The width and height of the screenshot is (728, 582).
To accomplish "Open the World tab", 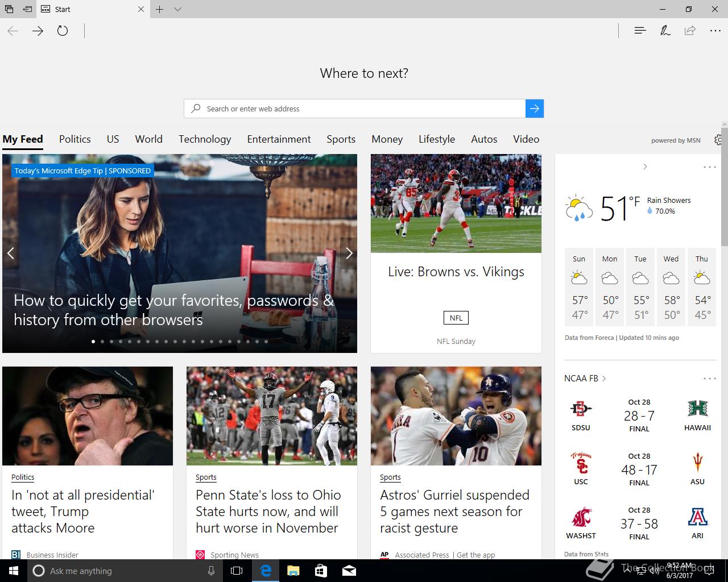I will point(149,139).
